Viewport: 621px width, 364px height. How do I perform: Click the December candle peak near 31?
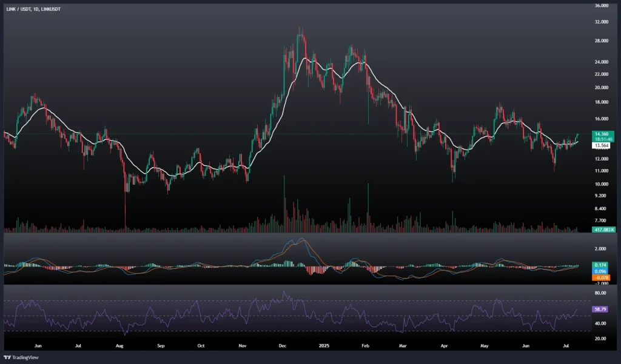click(x=300, y=30)
